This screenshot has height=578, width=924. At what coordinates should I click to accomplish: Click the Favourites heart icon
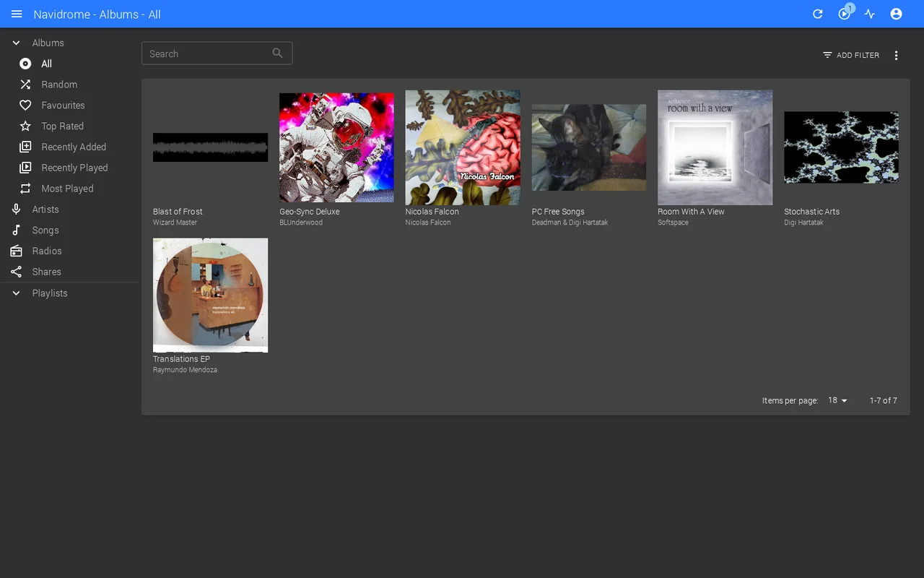(x=25, y=105)
